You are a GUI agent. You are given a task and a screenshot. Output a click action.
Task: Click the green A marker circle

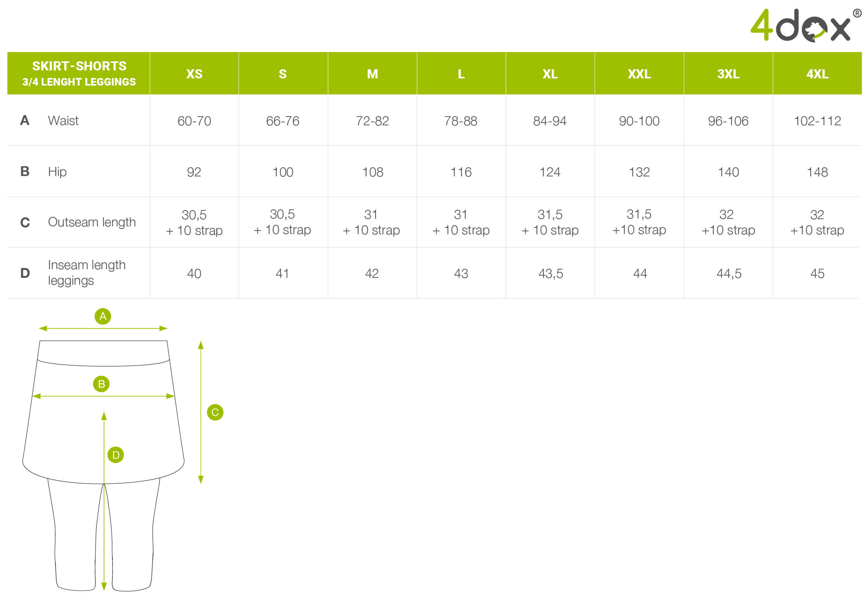coord(103,316)
